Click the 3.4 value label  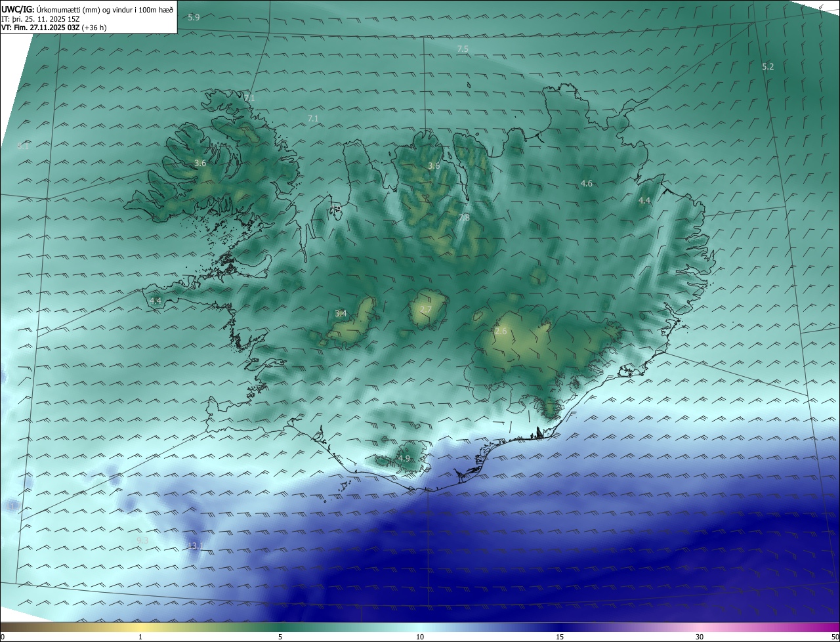[x=341, y=314]
